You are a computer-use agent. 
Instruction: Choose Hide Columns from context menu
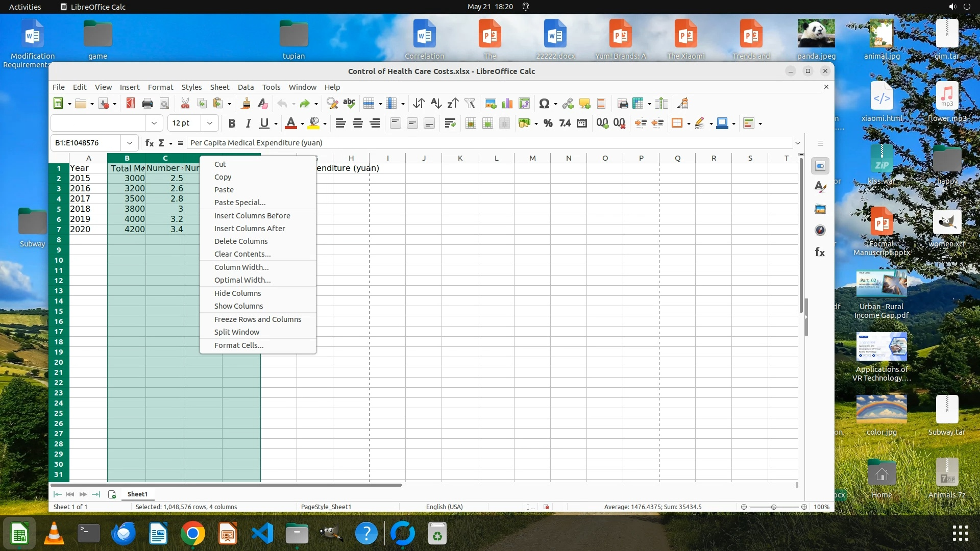coord(237,293)
